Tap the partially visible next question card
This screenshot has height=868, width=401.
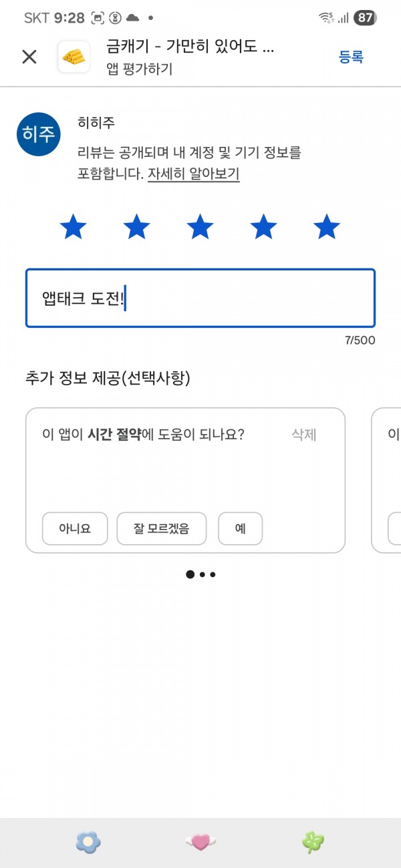pyautogui.click(x=386, y=480)
